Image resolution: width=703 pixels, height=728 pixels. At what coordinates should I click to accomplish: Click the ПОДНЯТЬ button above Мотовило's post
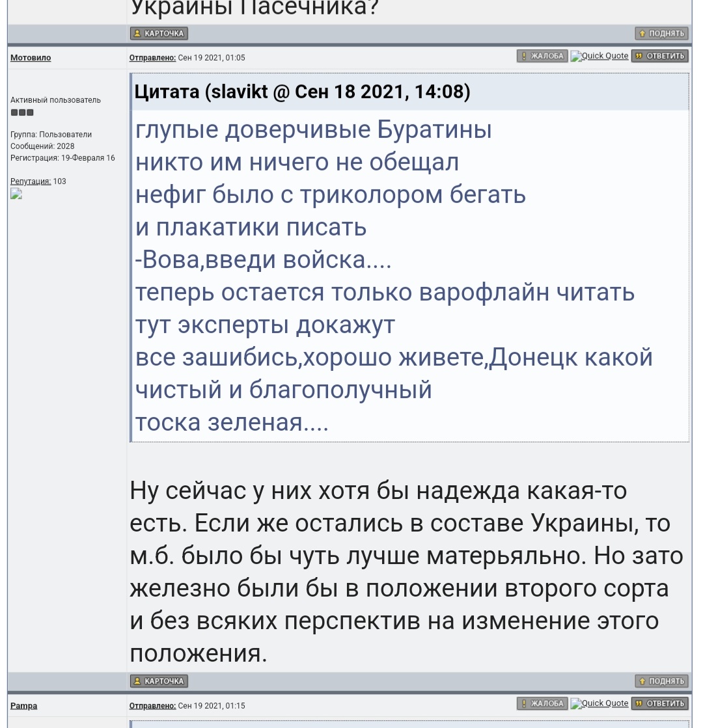pyautogui.click(x=661, y=33)
